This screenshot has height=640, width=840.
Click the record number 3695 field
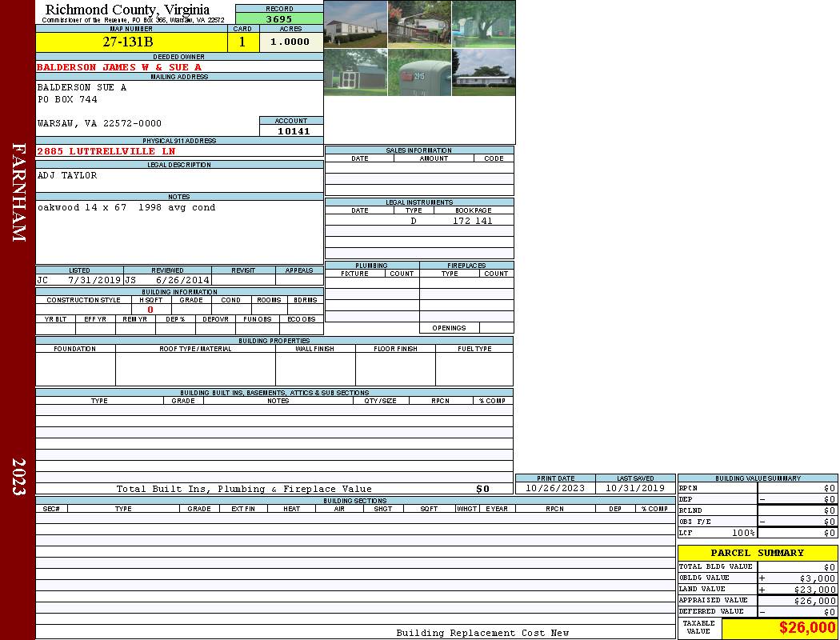pos(279,18)
